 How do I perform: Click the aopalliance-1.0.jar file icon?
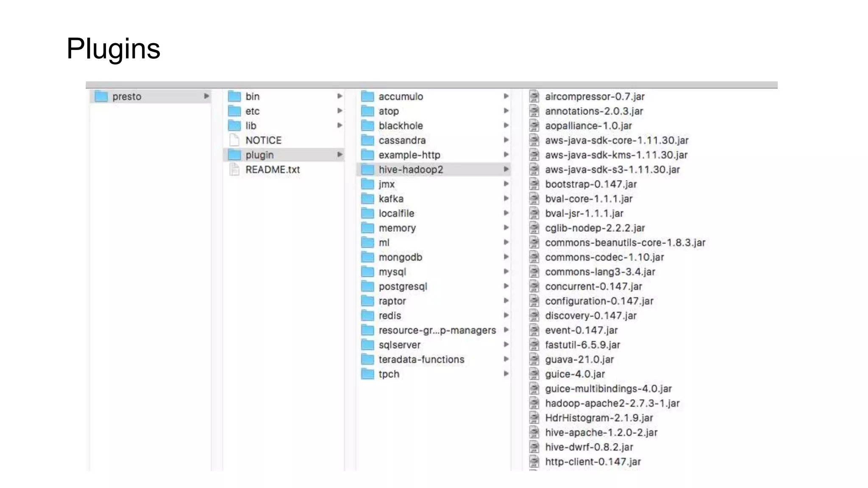click(x=534, y=126)
